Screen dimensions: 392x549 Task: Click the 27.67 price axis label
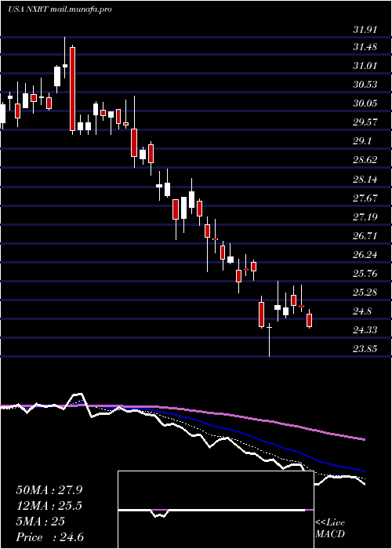click(365, 198)
